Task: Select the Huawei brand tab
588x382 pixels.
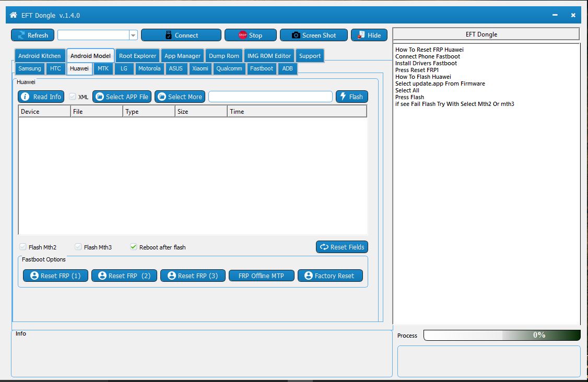Action: tap(79, 68)
